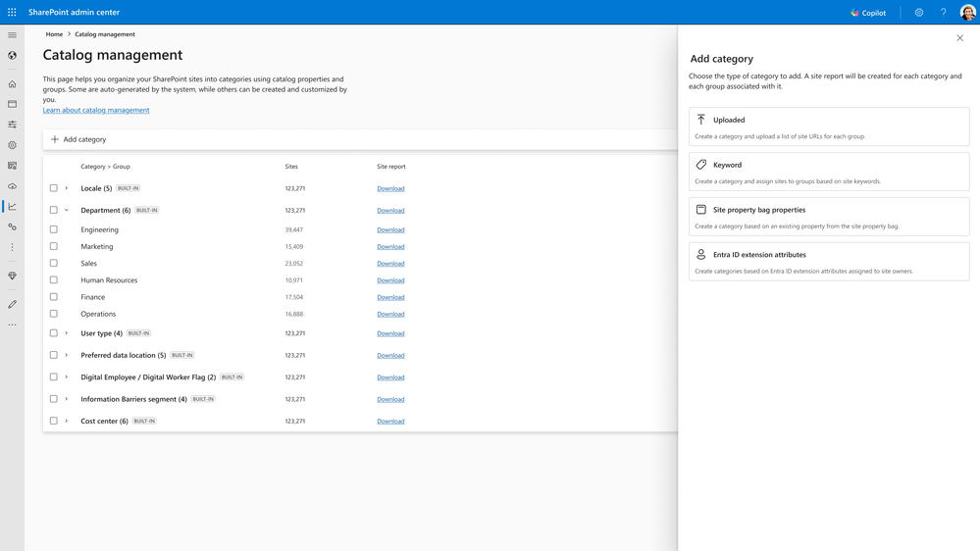Expand the User type category
Screen dimensions: 980x551
67,333
